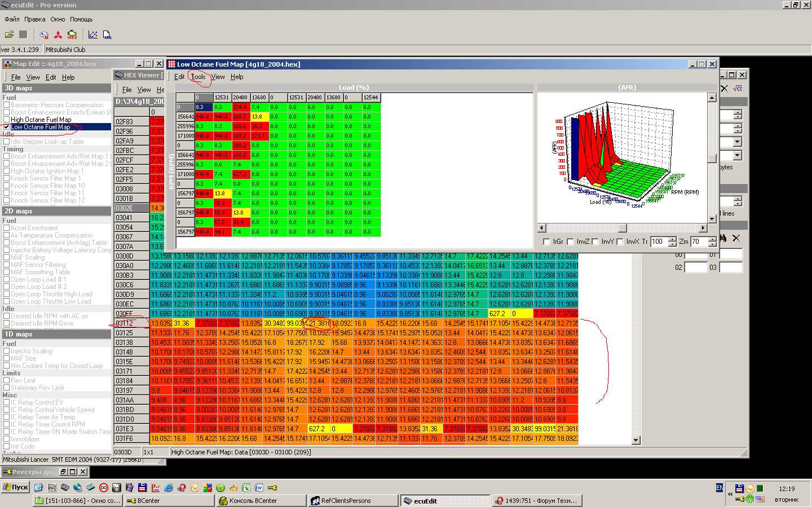
Task: Uncheck the Low Octane Fuel Map checkbox
Action: coord(7,127)
